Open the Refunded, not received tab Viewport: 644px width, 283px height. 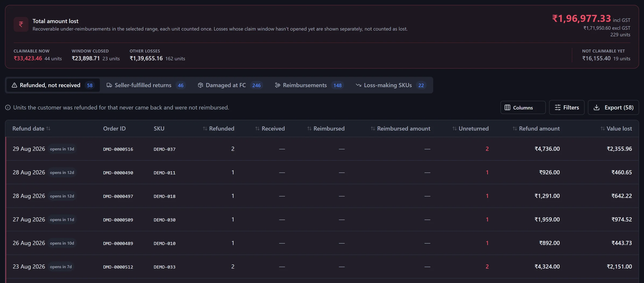click(53, 85)
